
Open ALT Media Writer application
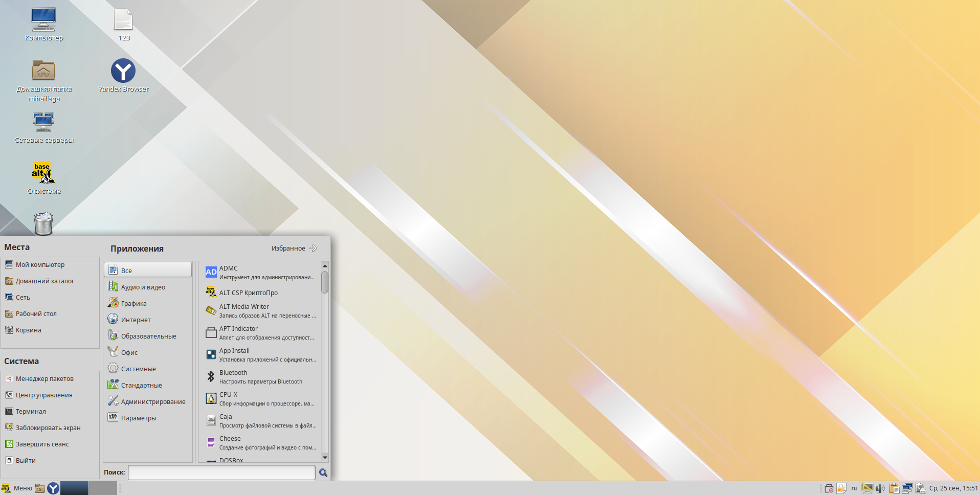click(x=260, y=311)
